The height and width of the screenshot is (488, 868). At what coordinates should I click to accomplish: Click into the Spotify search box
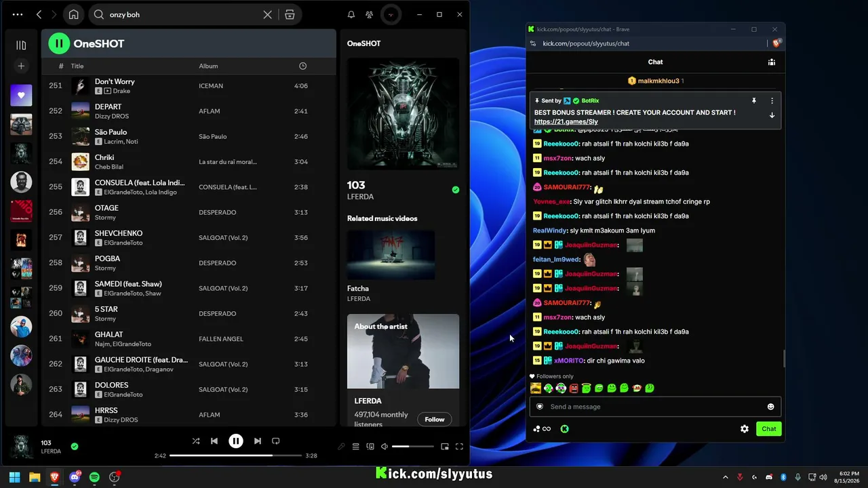click(x=183, y=14)
